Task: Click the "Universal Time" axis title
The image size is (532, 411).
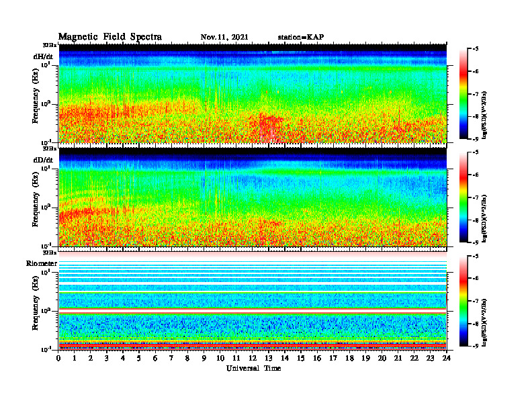Action: [253, 368]
